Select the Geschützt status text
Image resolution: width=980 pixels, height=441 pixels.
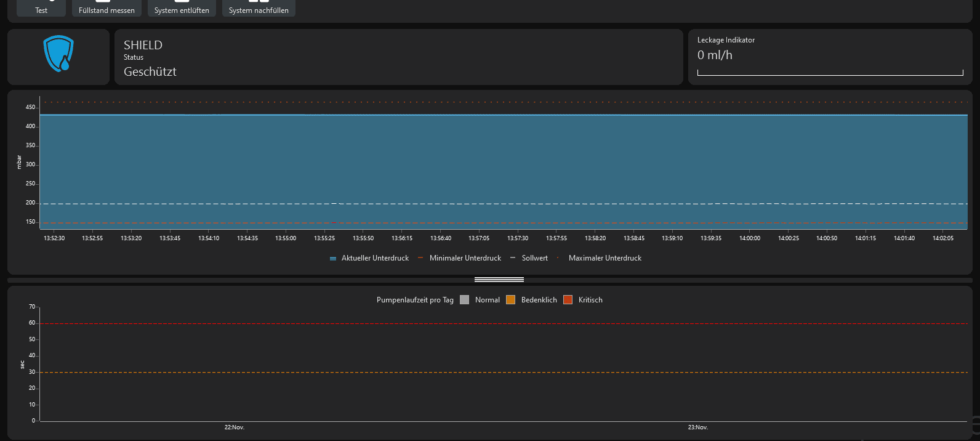(x=150, y=71)
